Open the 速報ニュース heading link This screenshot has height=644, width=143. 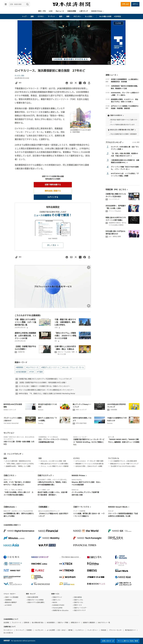(111, 75)
